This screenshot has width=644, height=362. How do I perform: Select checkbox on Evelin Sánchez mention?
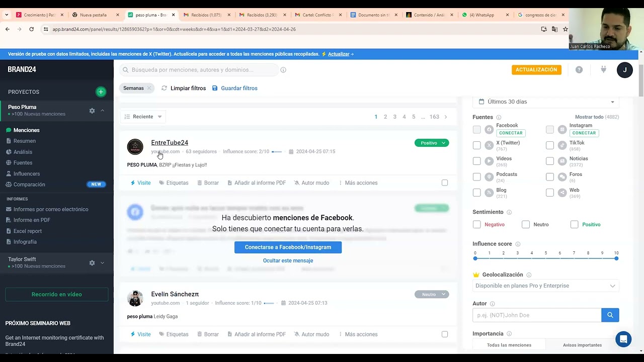[445, 334]
